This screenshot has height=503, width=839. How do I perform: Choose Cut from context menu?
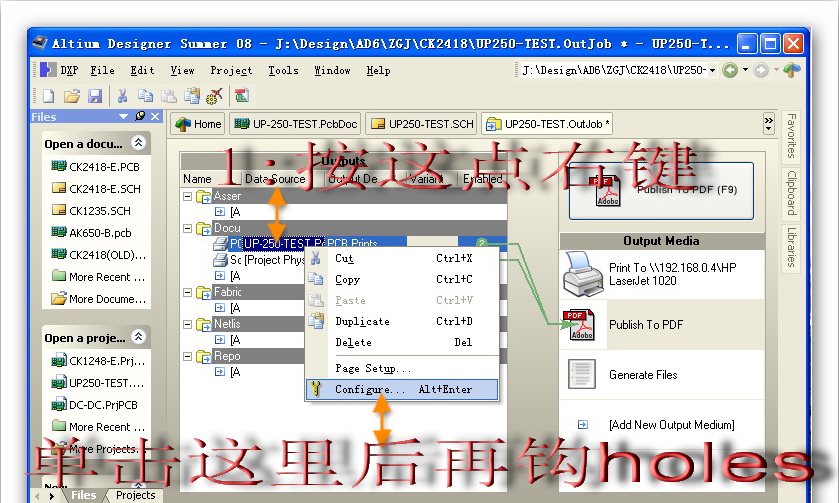click(402, 258)
